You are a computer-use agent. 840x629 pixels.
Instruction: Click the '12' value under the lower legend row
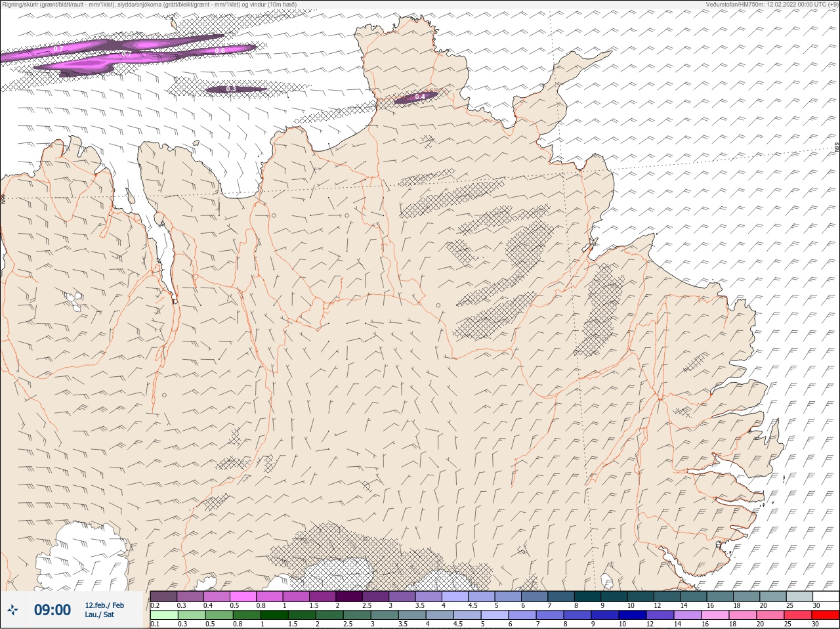[650, 624]
